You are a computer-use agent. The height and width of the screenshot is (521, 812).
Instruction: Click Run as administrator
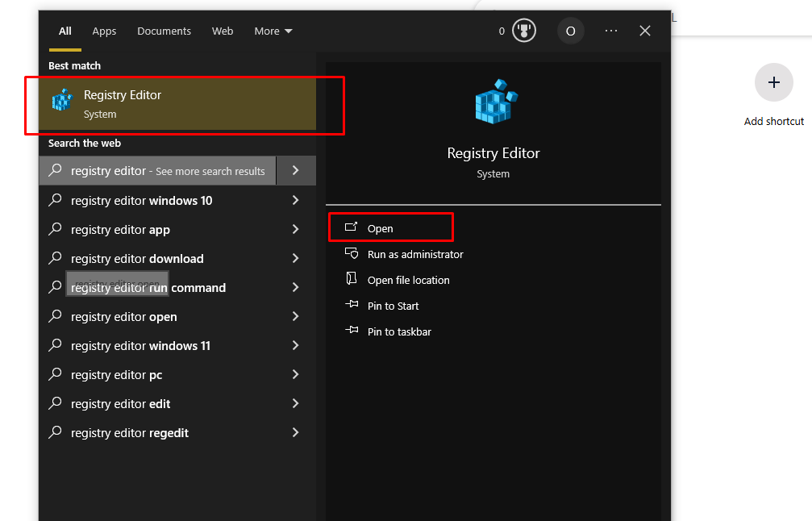(x=415, y=254)
